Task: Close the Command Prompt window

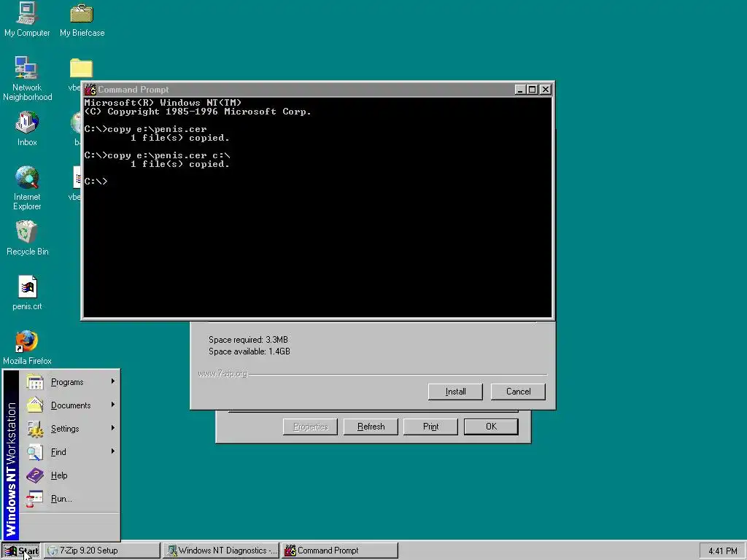Action: pyautogui.click(x=546, y=90)
